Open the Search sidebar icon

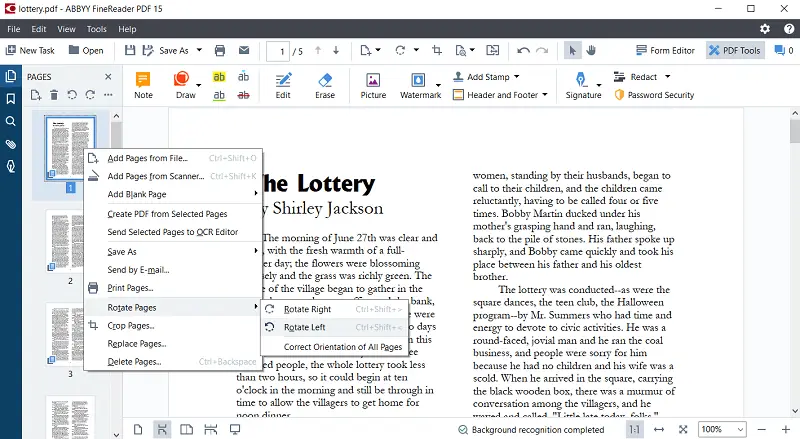pyautogui.click(x=11, y=121)
